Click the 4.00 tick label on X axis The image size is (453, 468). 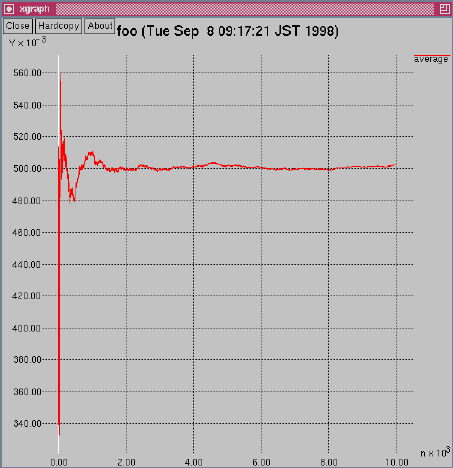(194, 463)
